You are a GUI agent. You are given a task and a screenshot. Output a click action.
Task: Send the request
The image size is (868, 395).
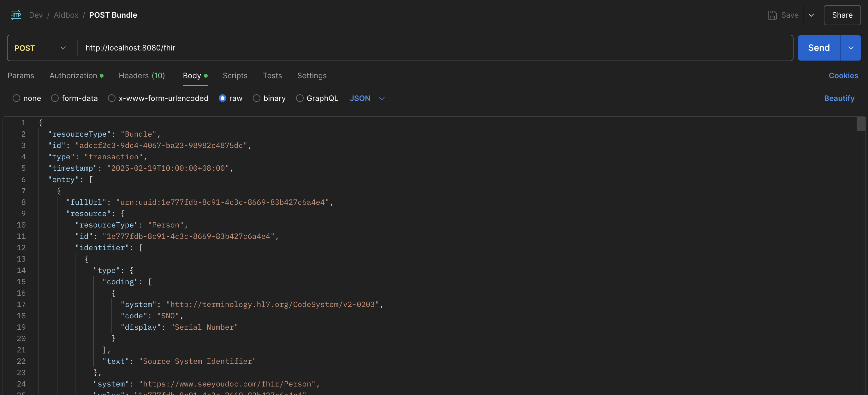point(819,48)
